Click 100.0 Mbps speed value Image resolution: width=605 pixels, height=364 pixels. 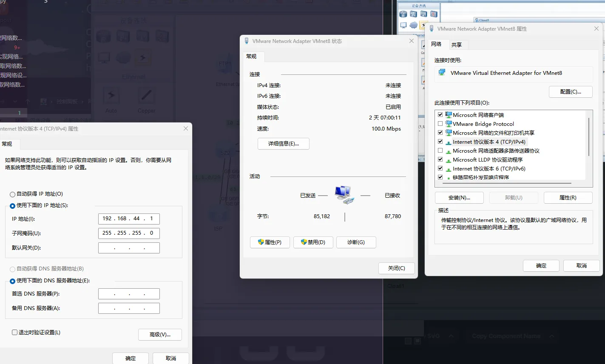coord(386,128)
